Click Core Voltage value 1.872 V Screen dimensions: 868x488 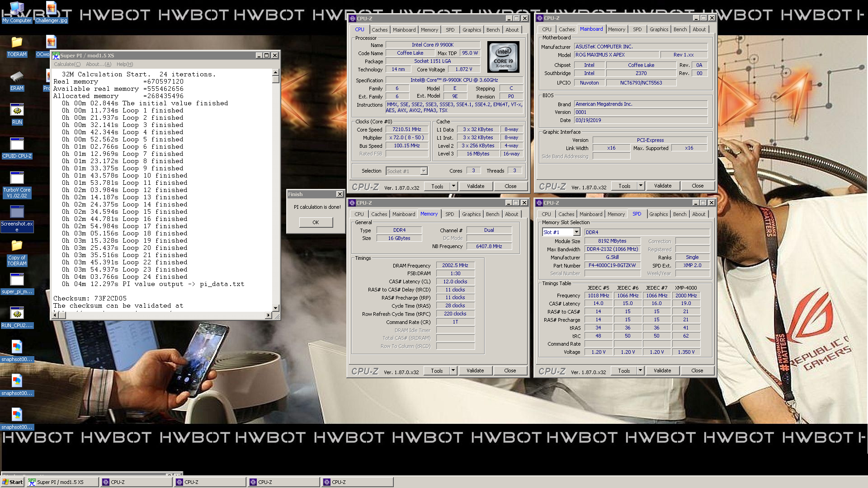[463, 70]
